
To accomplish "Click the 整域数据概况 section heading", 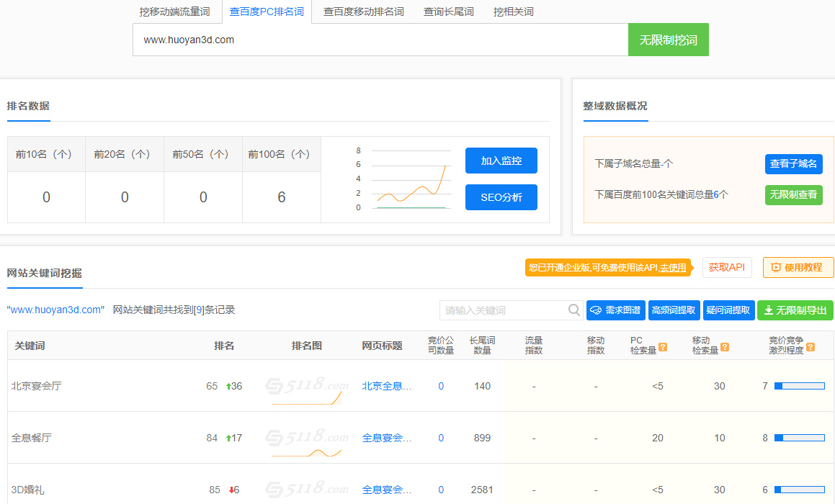I will 615,106.
